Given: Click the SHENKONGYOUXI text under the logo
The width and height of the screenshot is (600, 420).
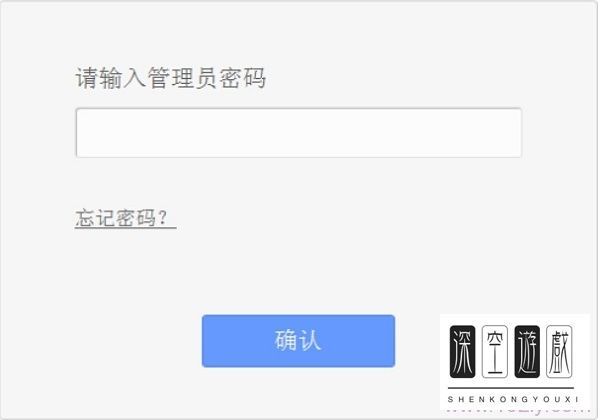Looking at the screenshot, I should click(x=512, y=399).
